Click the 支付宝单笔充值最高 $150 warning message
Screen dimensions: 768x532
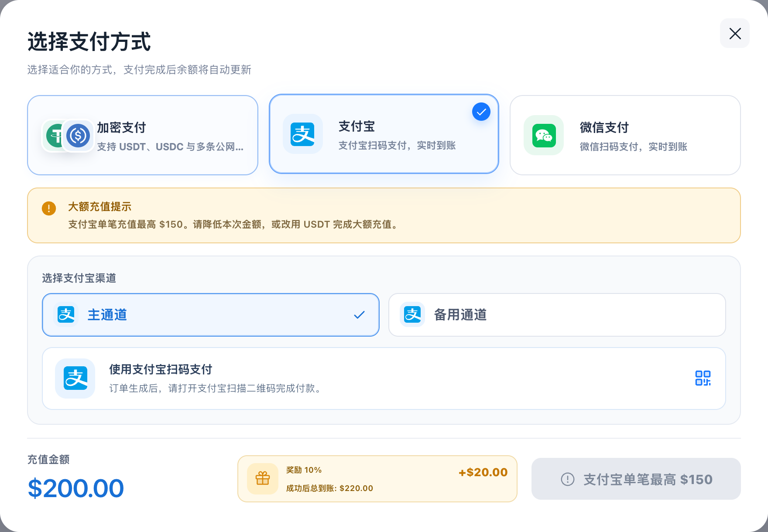point(233,225)
